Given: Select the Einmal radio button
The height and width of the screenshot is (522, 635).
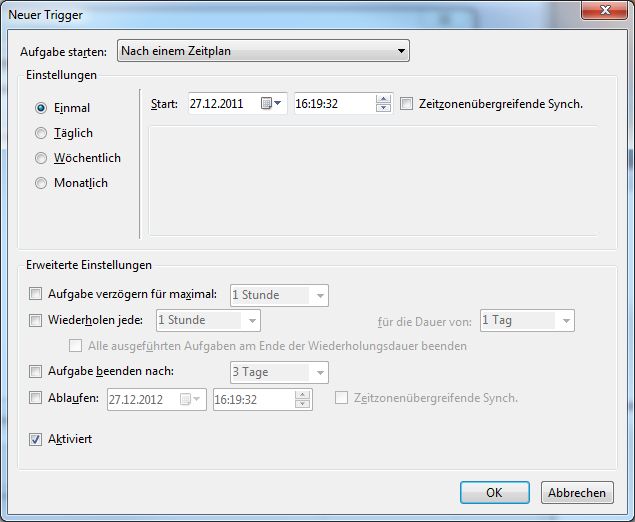Looking at the screenshot, I should [x=41, y=108].
